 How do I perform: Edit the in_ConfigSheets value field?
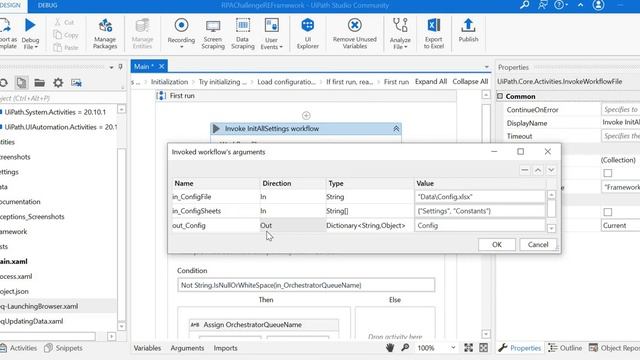click(480, 211)
